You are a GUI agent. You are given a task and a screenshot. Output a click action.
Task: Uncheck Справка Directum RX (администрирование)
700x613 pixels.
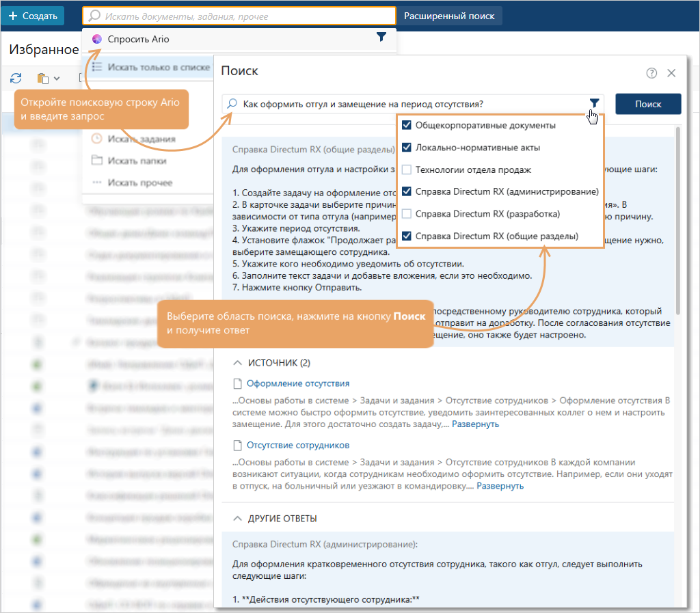click(407, 191)
